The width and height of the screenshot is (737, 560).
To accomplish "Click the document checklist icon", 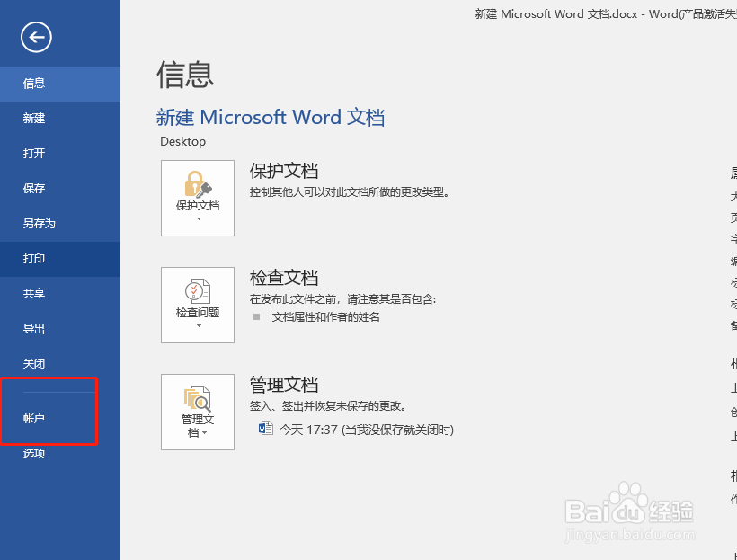I will (x=198, y=291).
